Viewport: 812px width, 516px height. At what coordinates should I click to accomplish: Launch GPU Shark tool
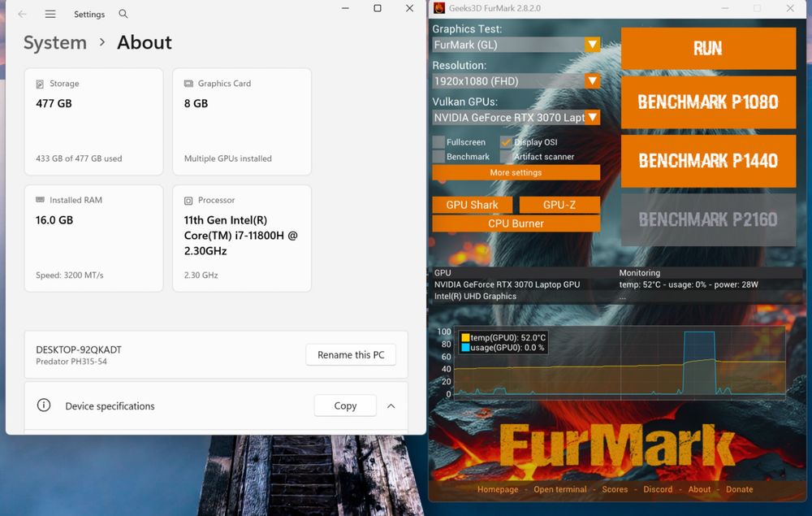click(x=473, y=205)
